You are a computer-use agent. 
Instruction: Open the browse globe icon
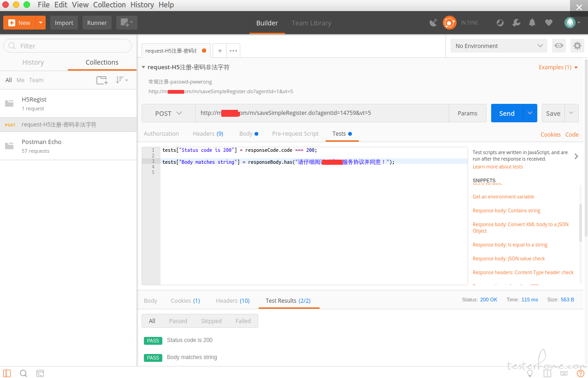(x=500, y=23)
